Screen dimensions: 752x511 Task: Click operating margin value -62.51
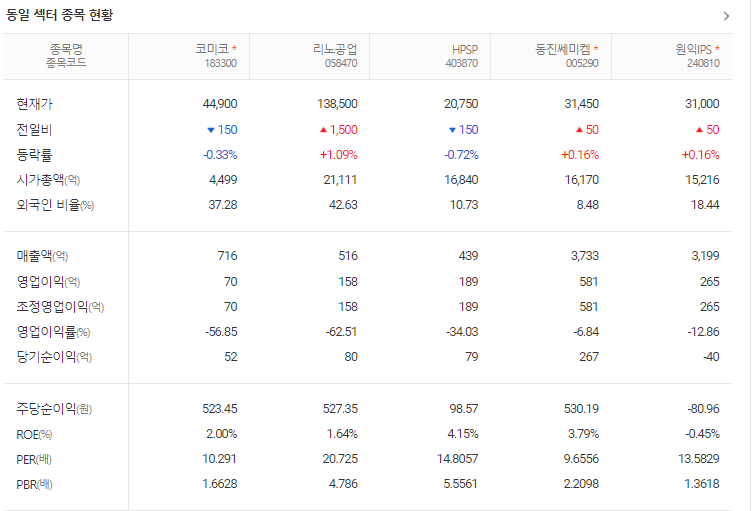click(341, 332)
